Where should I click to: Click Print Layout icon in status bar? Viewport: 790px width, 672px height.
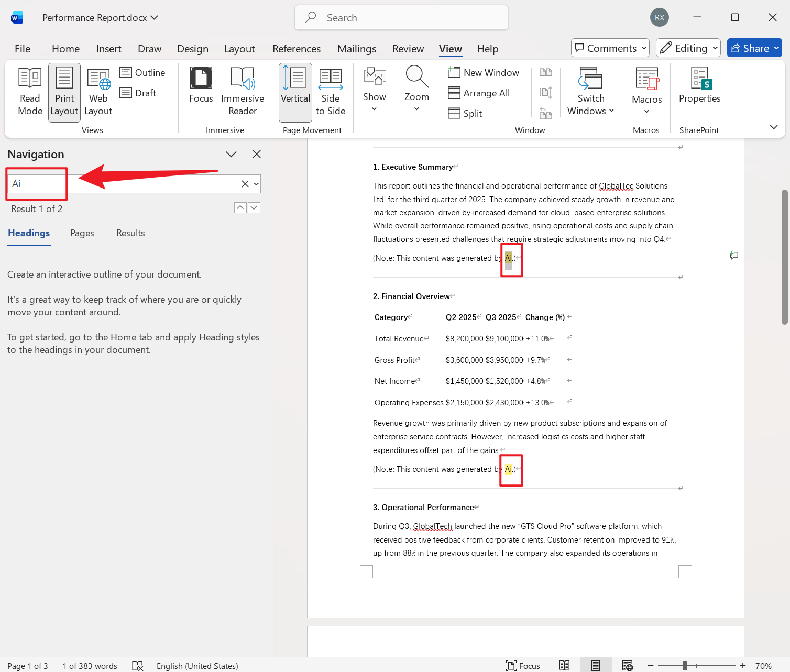click(x=596, y=666)
